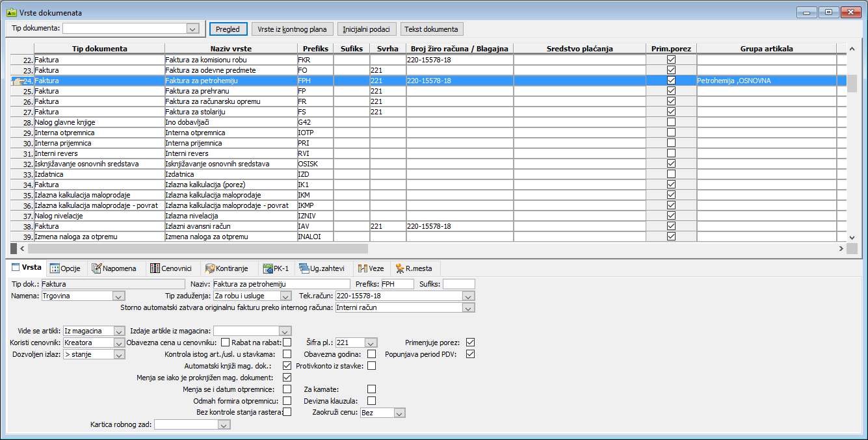Click the Veze tab icon
Image resolution: width=868 pixels, height=440 pixels.
click(363, 268)
